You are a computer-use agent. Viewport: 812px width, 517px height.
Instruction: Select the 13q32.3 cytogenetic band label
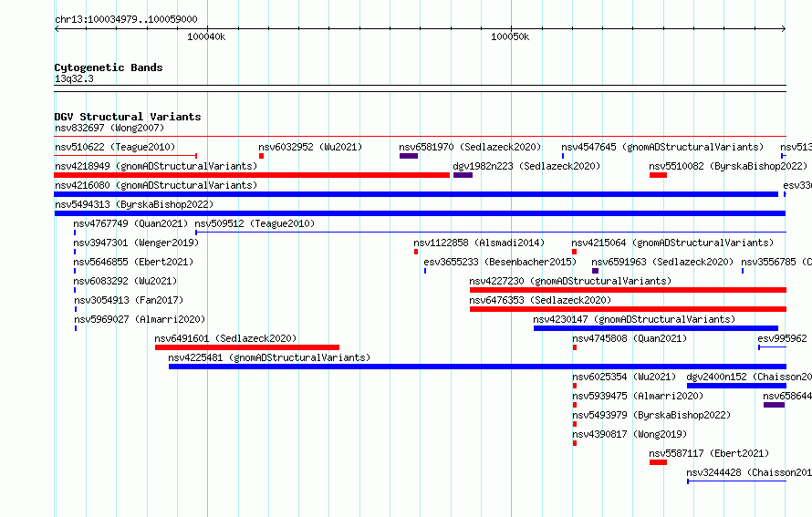74,78
